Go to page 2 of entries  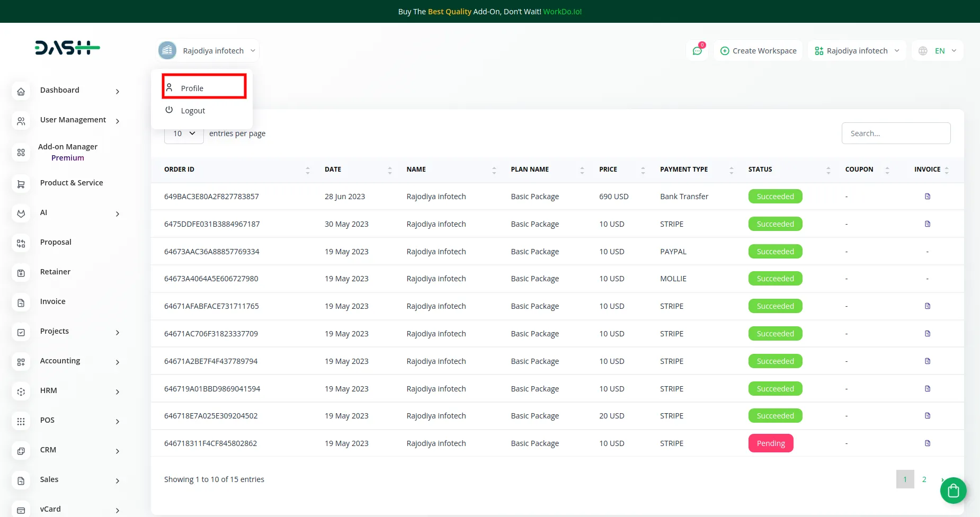(x=924, y=479)
